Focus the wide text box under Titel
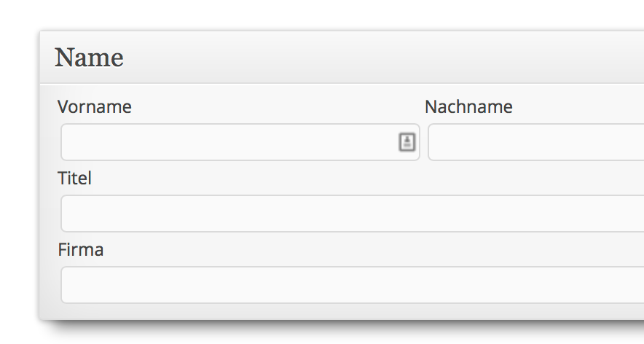 (353, 214)
